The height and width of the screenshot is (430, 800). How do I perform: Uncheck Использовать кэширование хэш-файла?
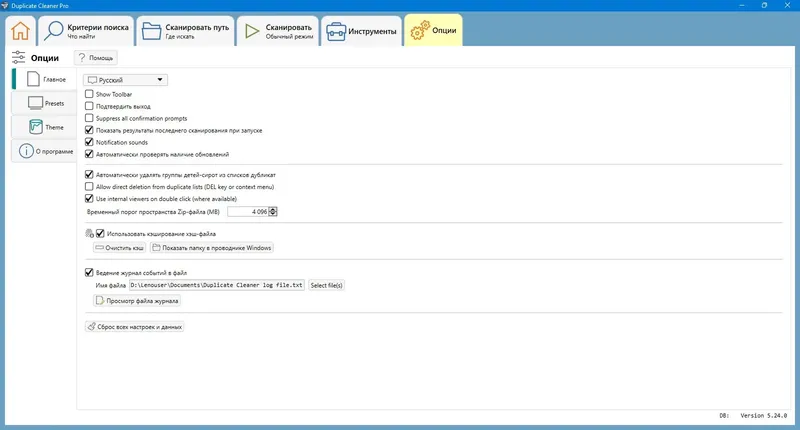coord(100,234)
